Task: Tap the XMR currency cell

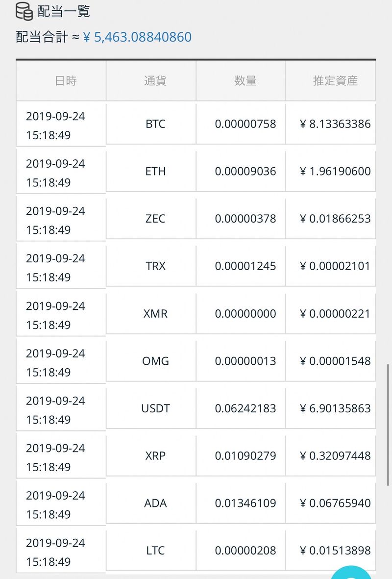Action: point(155,314)
